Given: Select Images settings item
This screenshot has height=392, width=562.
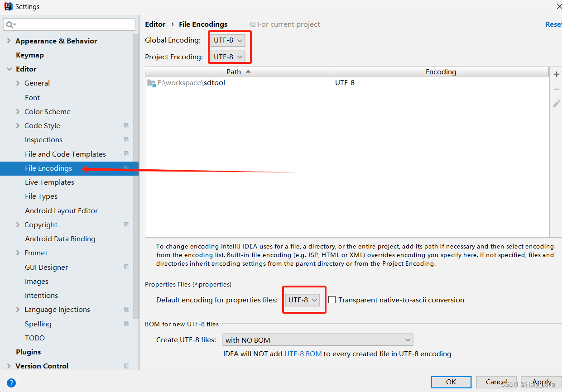Looking at the screenshot, I should pyautogui.click(x=36, y=282).
